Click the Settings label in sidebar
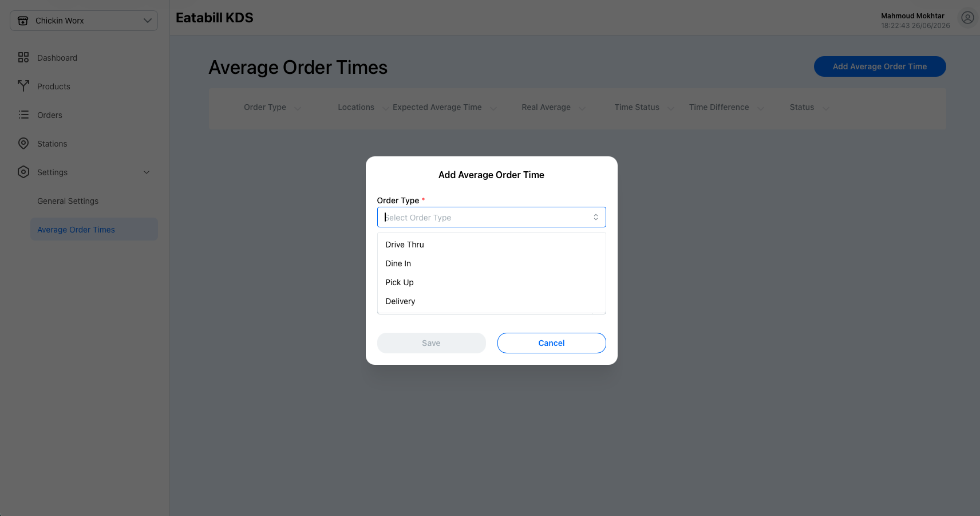The height and width of the screenshot is (516, 980). coord(52,172)
